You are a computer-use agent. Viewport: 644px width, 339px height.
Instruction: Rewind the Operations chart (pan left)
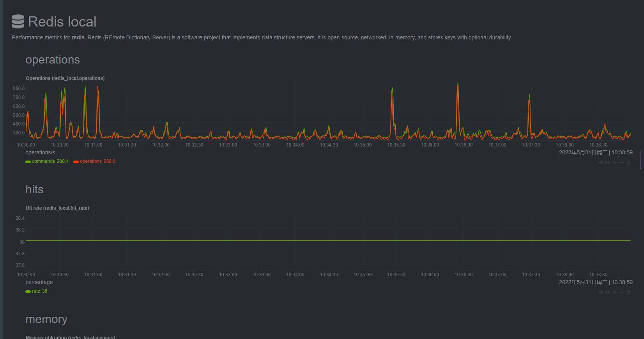click(x=601, y=162)
